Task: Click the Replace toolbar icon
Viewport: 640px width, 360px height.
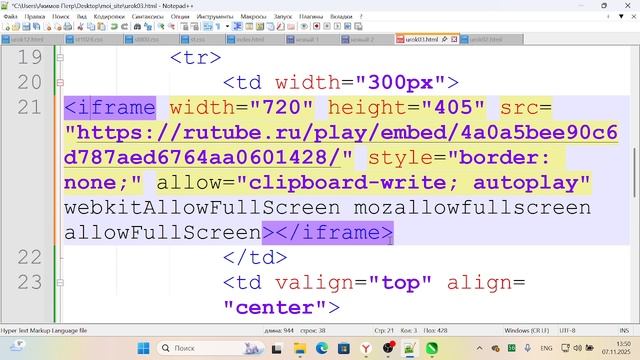Action: click(x=148, y=27)
